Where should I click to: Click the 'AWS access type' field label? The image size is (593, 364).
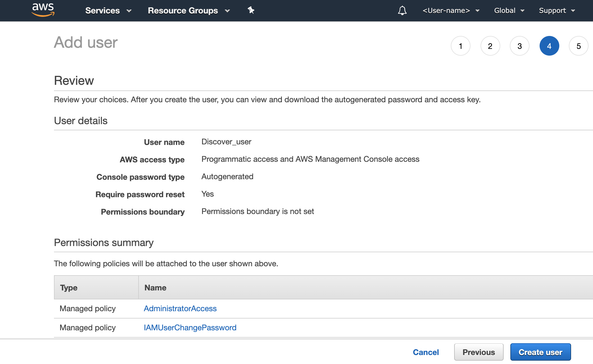pyautogui.click(x=152, y=160)
